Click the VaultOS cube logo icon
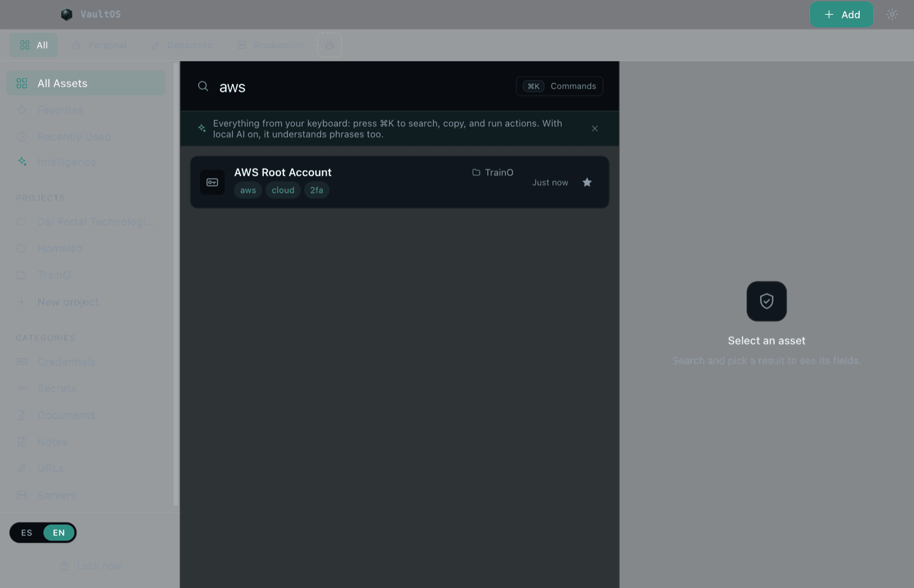 (x=67, y=14)
